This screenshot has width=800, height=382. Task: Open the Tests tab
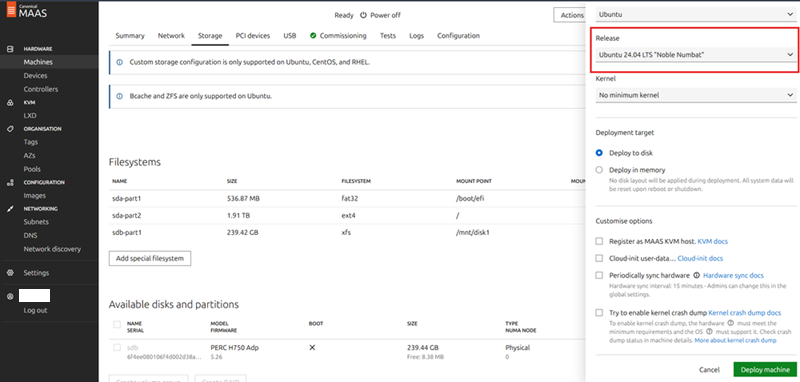[x=388, y=36]
